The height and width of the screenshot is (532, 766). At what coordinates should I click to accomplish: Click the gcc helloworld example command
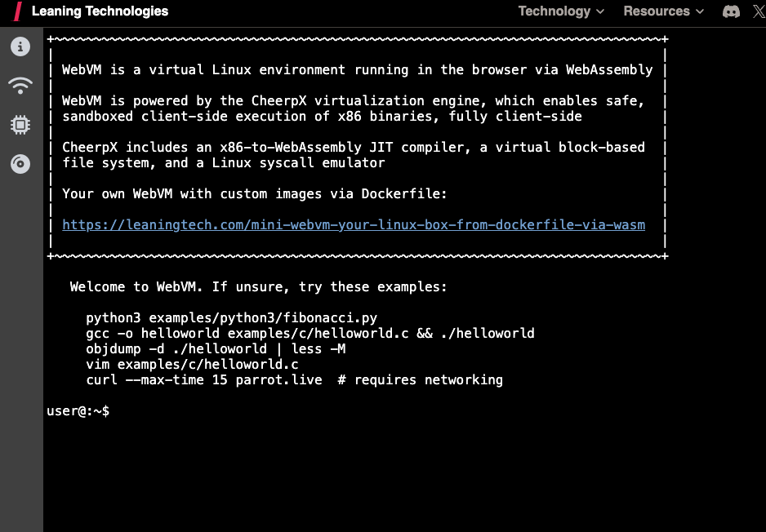click(x=310, y=334)
